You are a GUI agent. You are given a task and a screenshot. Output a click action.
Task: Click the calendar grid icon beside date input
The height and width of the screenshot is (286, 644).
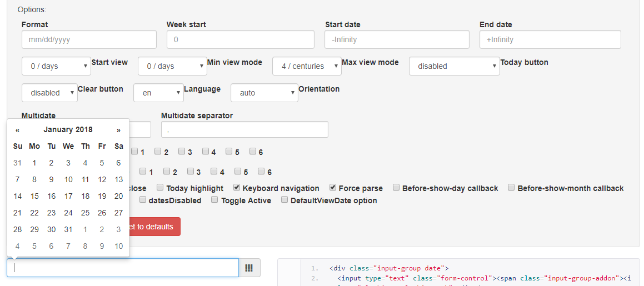[249, 268]
